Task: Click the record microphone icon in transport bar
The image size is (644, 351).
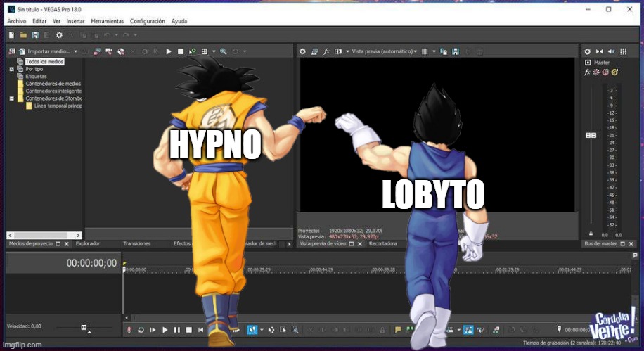Action: [x=129, y=330]
